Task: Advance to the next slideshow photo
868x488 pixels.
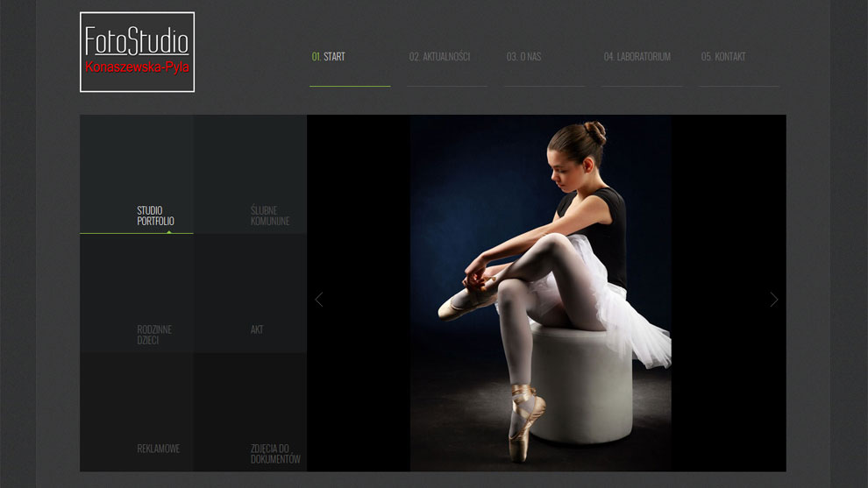Action: click(x=773, y=300)
